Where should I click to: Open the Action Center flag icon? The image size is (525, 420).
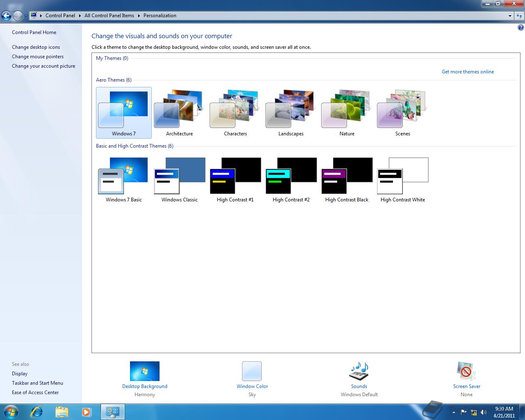tap(464, 412)
